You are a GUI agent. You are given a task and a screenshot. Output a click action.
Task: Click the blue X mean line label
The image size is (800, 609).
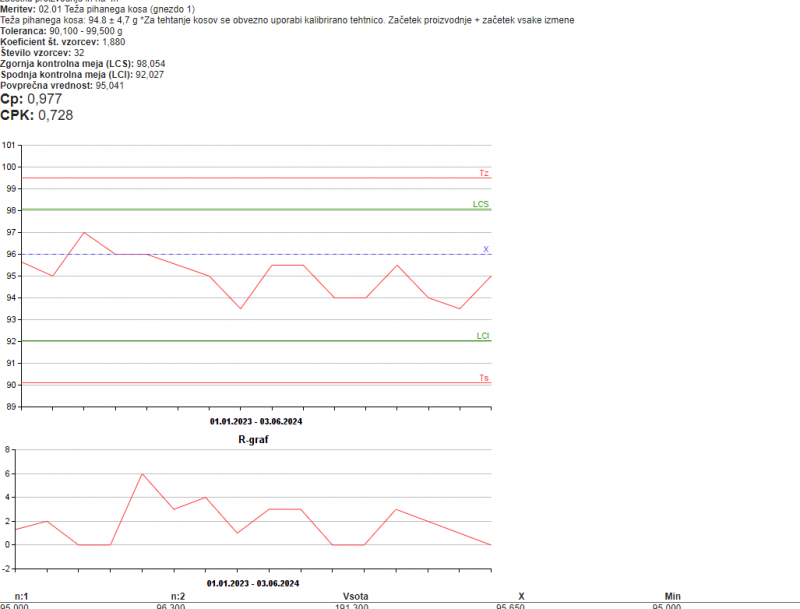click(486, 249)
